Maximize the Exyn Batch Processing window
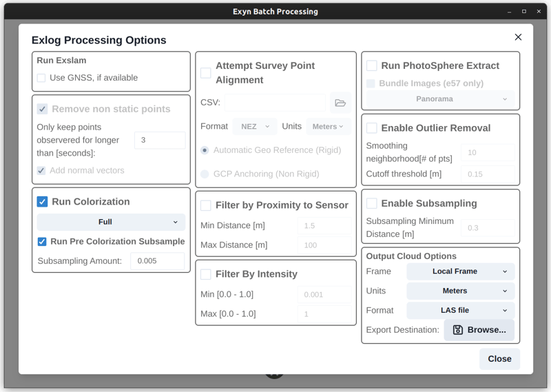The image size is (551, 392). pos(524,12)
